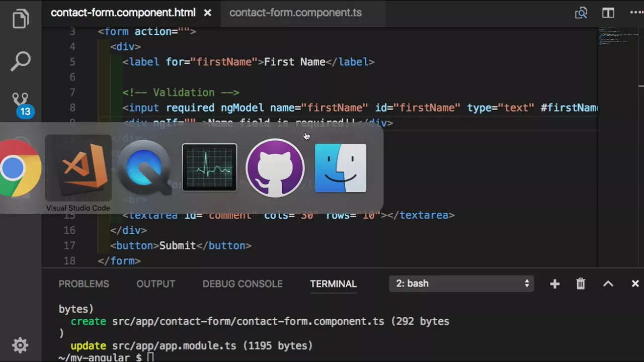The width and height of the screenshot is (644, 362).
Task: Click the '</form>' closing tag
Action: (119, 261)
